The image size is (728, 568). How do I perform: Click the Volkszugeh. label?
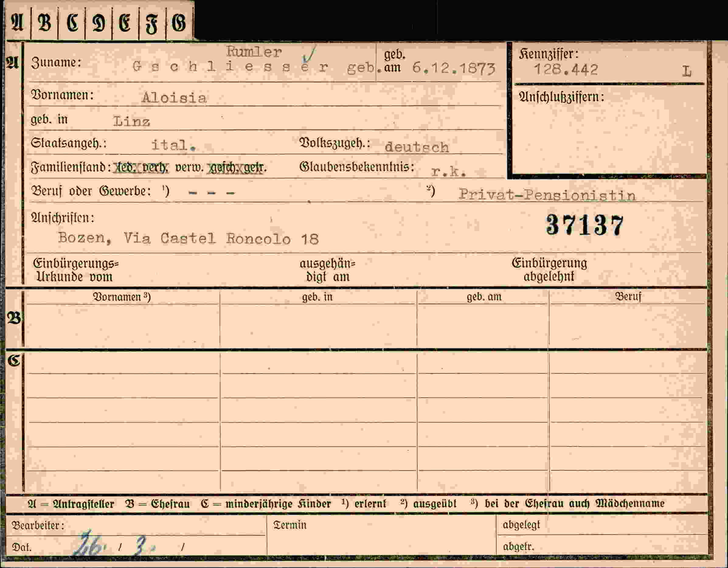335,143
